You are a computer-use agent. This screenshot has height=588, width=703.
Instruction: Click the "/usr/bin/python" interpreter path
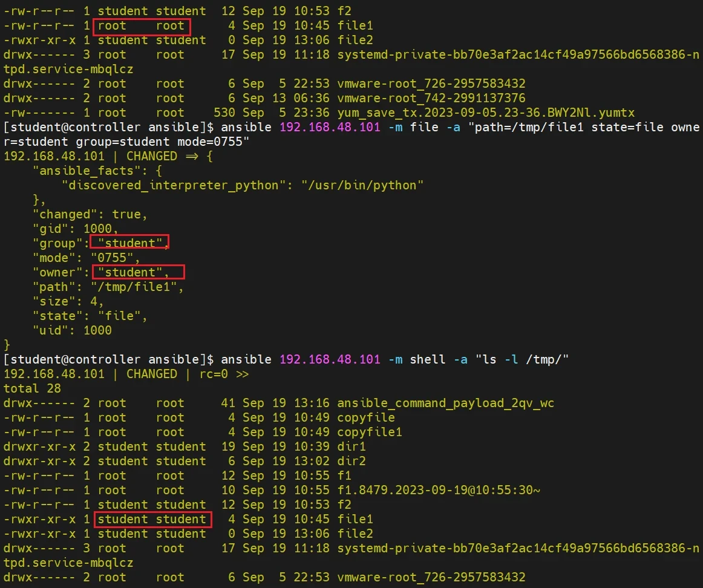point(362,185)
